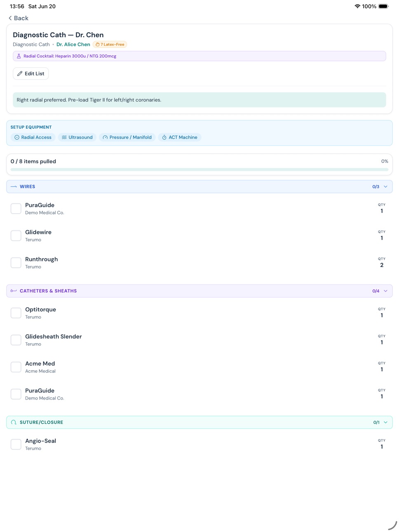The image size is (399, 532).
Task: Mark Angio-Seal as pulled
Action: (16, 444)
